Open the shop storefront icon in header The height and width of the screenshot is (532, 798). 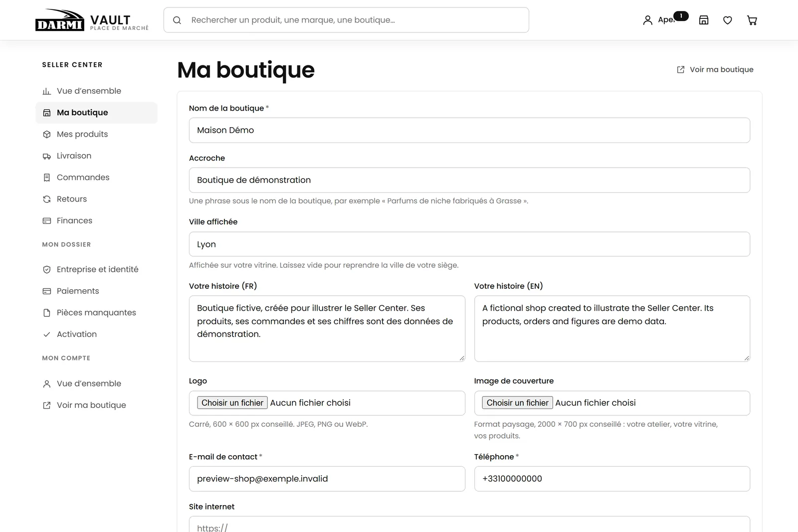click(x=704, y=20)
